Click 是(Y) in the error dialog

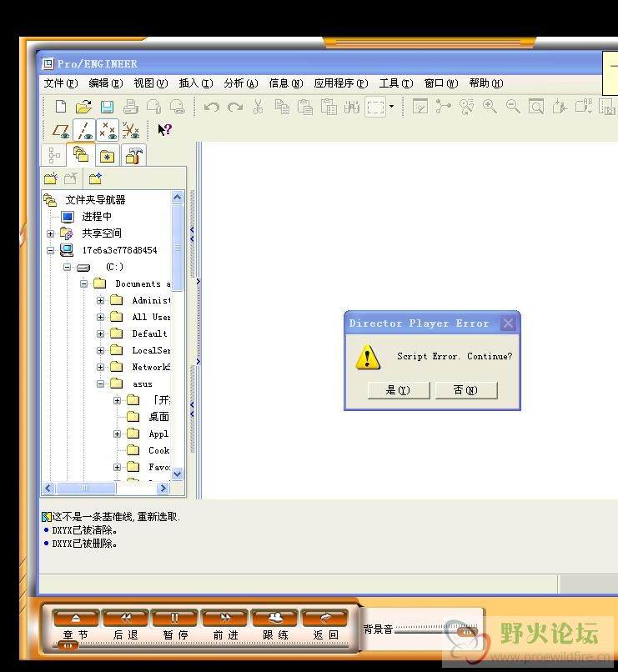pyautogui.click(x=398, y=390)
